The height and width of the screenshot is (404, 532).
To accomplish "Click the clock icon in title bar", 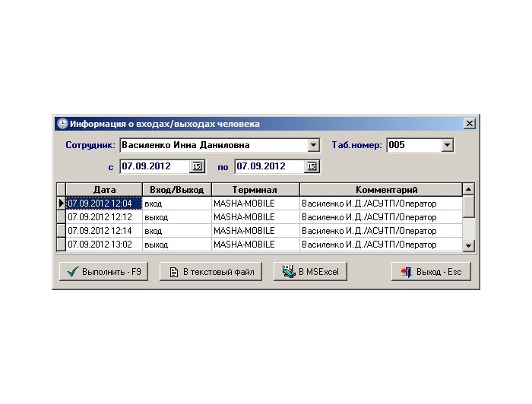I will [x=62, y=123].
